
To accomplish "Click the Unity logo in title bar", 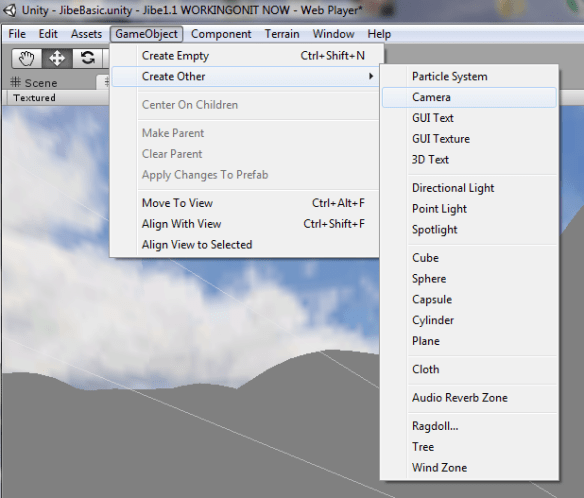I will [10, 10].
